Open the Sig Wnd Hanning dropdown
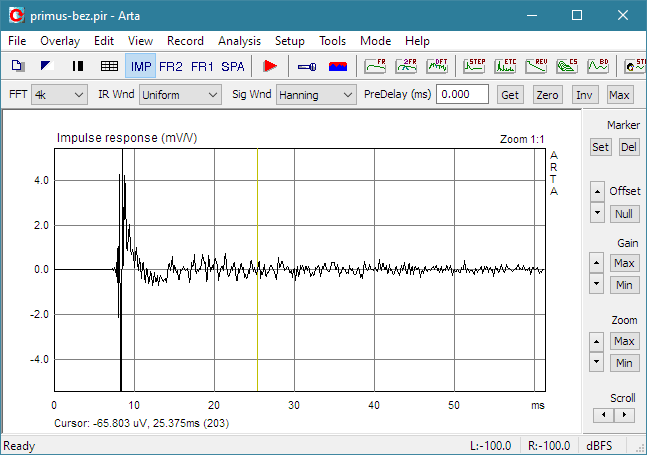The image size is (647, 455). pyautogui.click(x=316, y=95)
